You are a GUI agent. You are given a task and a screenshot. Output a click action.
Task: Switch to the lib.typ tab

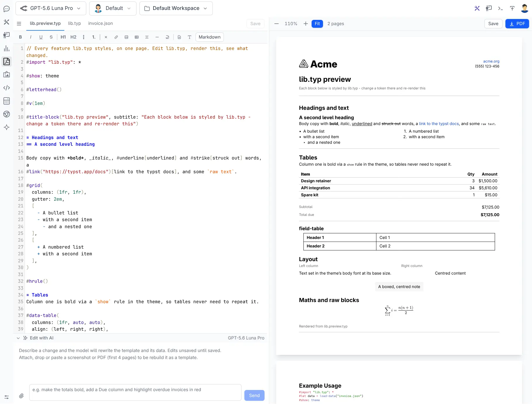75,23
